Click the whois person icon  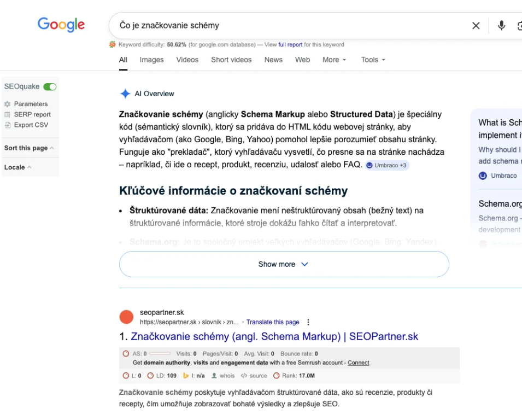click(214, 376)
